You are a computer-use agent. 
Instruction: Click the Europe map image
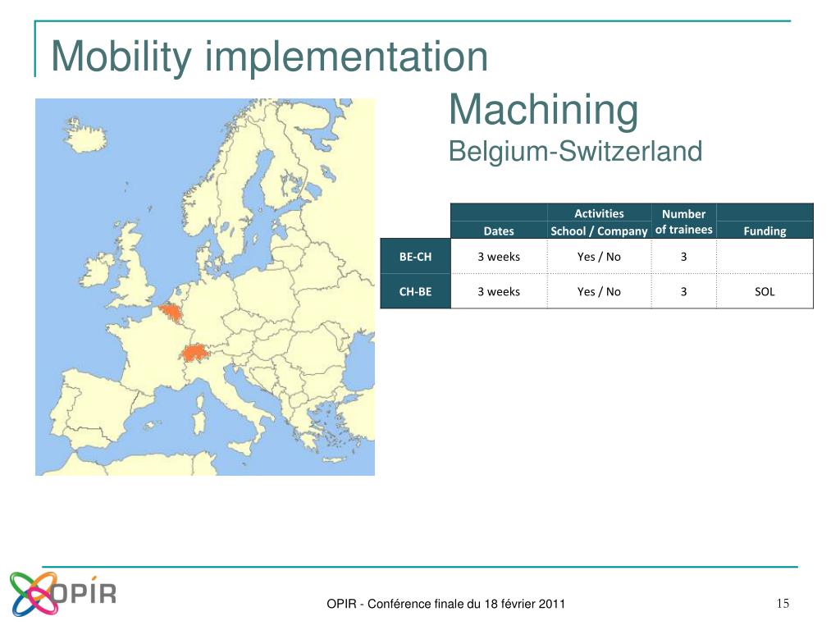[204, 286]
